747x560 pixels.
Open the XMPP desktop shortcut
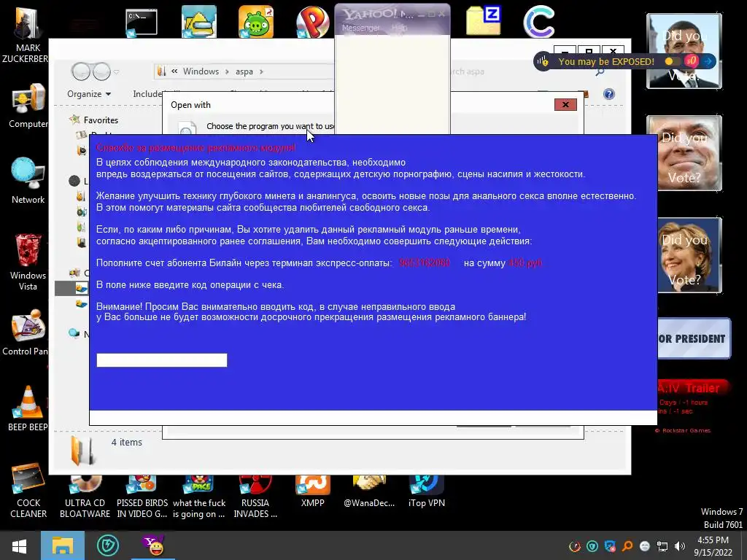[x=312, y=492]
